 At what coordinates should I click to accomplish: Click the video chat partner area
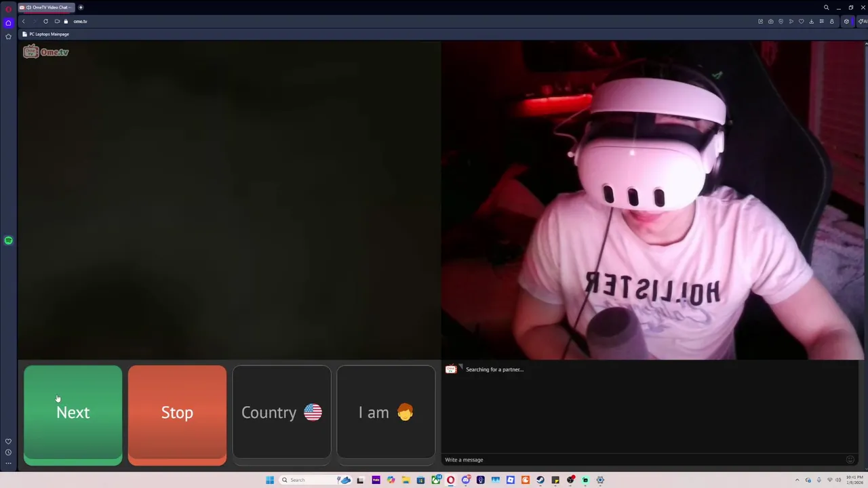[x=230, y=201]
